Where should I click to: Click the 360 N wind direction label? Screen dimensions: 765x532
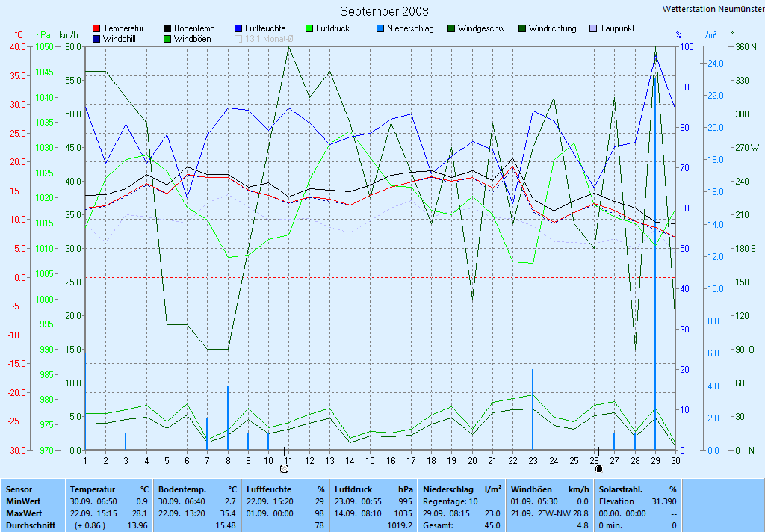(746, 47)
